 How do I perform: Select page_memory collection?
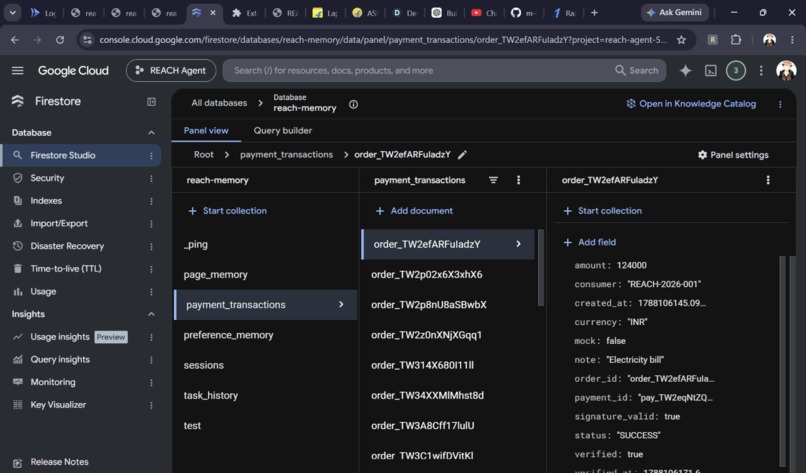[x=215, y=274]
